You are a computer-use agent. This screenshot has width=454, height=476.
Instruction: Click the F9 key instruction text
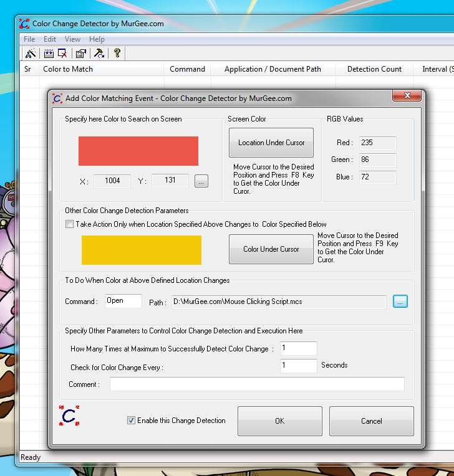(358, 248)
